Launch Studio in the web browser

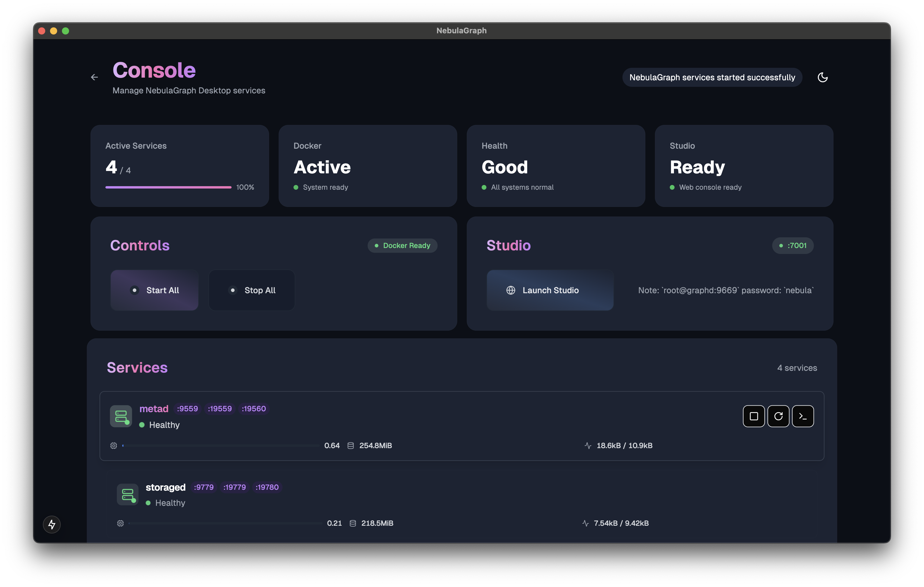point(550,290)
